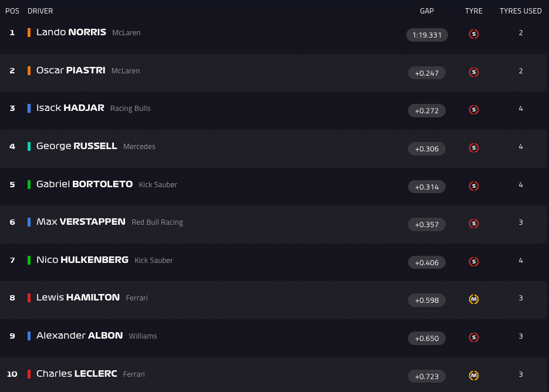Click Albon's soft tyre icon
This screenshot has height=392, width=549.
click(474, 337)
